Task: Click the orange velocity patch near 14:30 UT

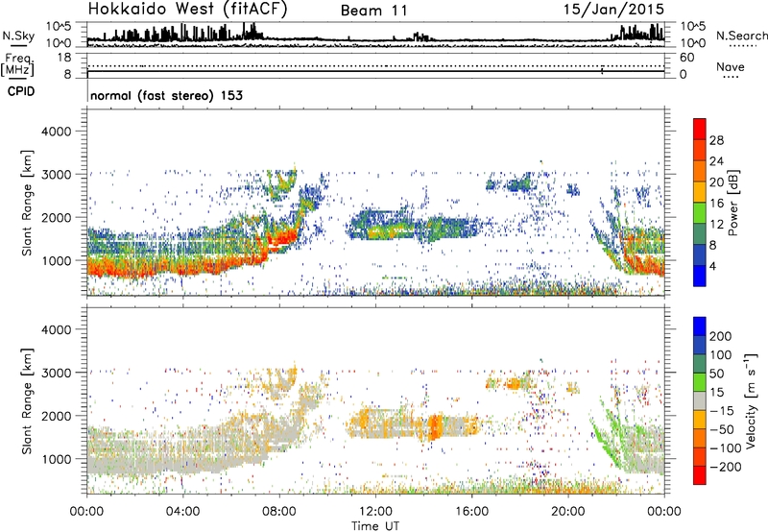Action: [435, 427]
